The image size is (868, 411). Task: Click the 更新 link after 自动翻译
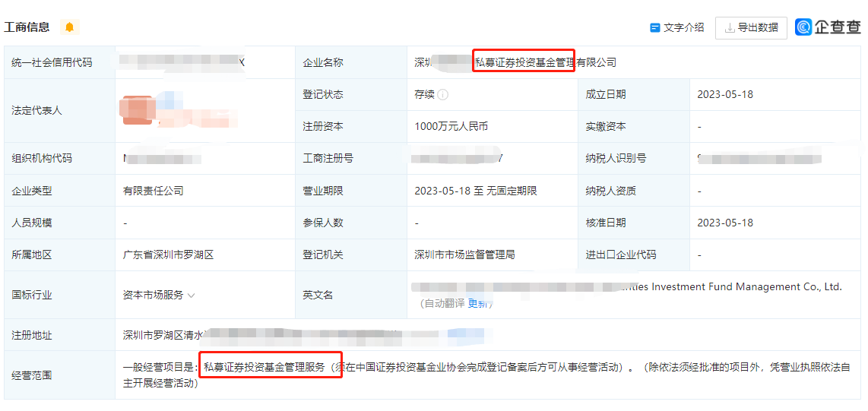(480, 303)
